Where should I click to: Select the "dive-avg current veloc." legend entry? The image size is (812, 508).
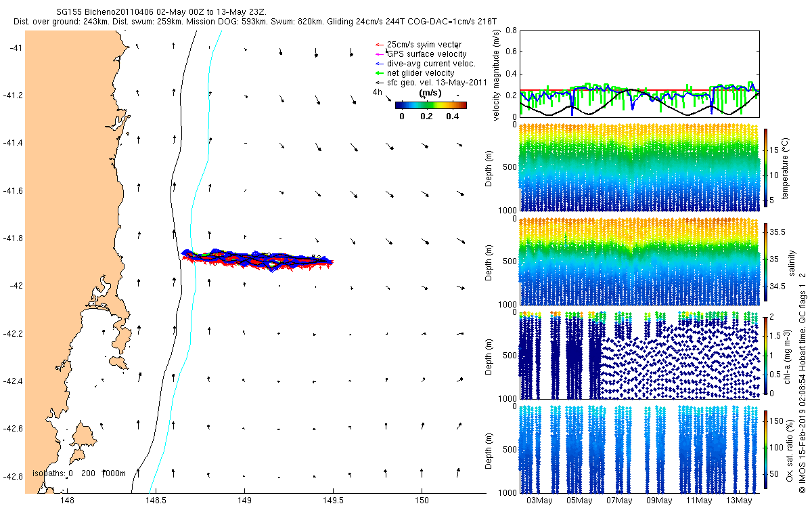pos(426,64)
